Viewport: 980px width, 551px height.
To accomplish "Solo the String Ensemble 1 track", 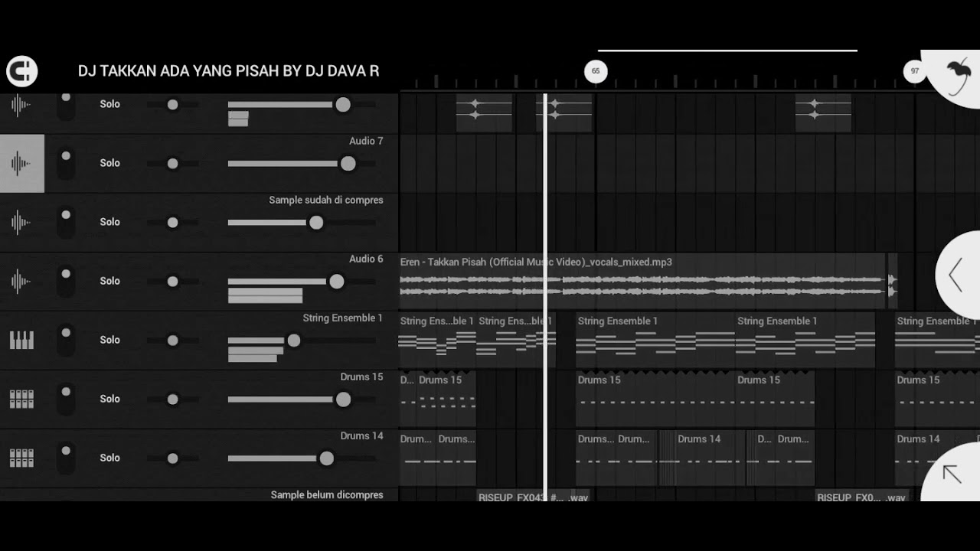I will 109,340.
